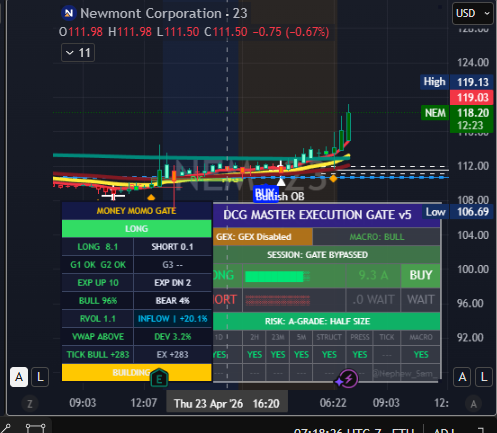Open the Newmont Corporation · 23 symbol title
Image resolution: width=497 pixels, height=433 pixels.
tap(164, 13)
